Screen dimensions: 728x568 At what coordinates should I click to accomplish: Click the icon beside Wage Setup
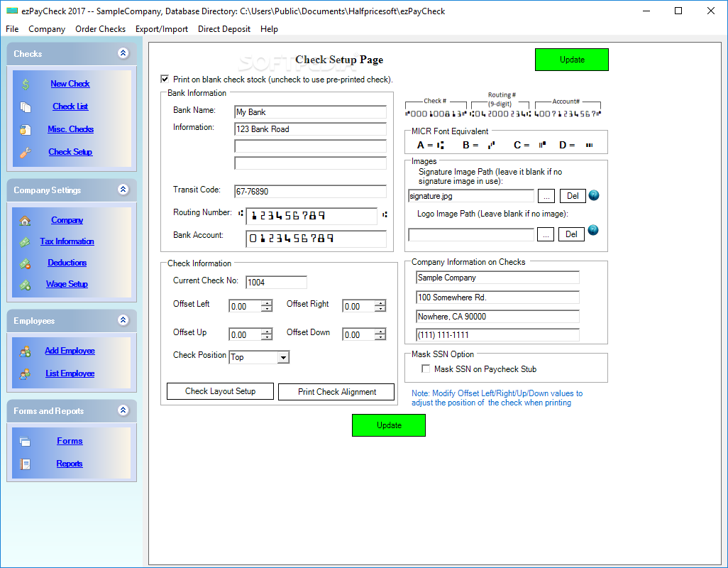tap(26, 285)
